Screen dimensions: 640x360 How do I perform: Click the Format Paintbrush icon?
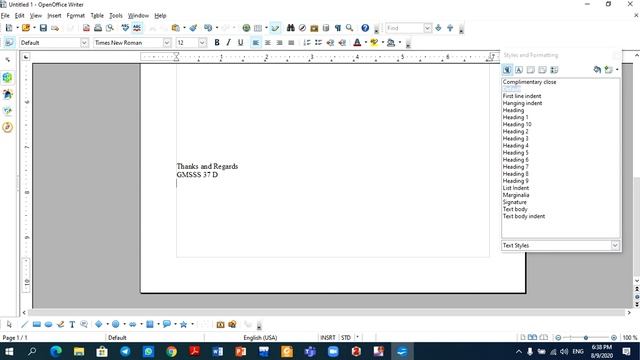193,28
